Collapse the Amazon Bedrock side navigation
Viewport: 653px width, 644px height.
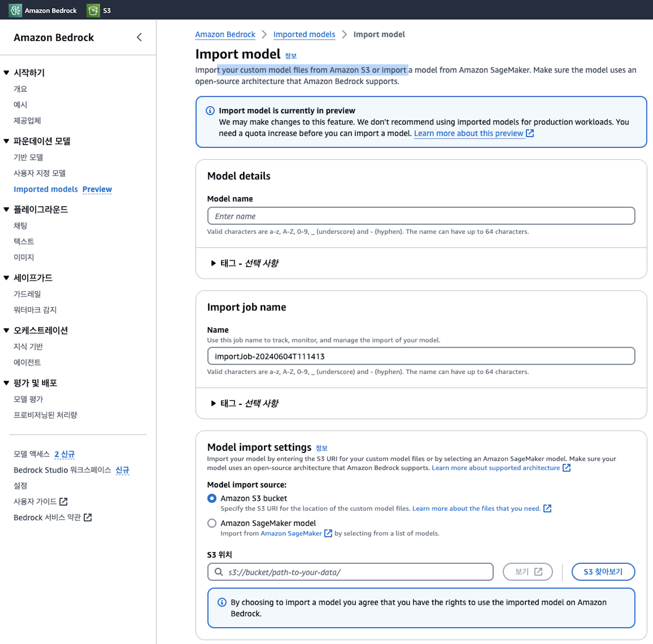(x=139, y=37)
